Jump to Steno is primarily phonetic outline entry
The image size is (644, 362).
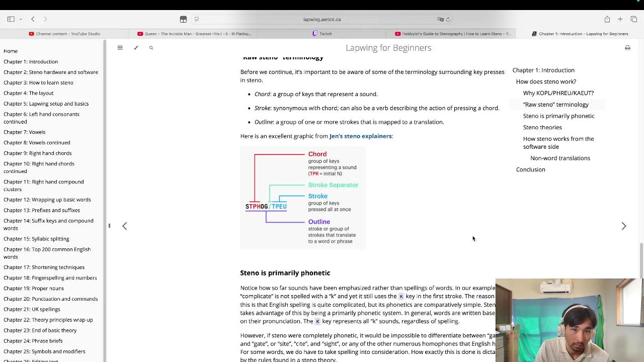click(559, 116)
